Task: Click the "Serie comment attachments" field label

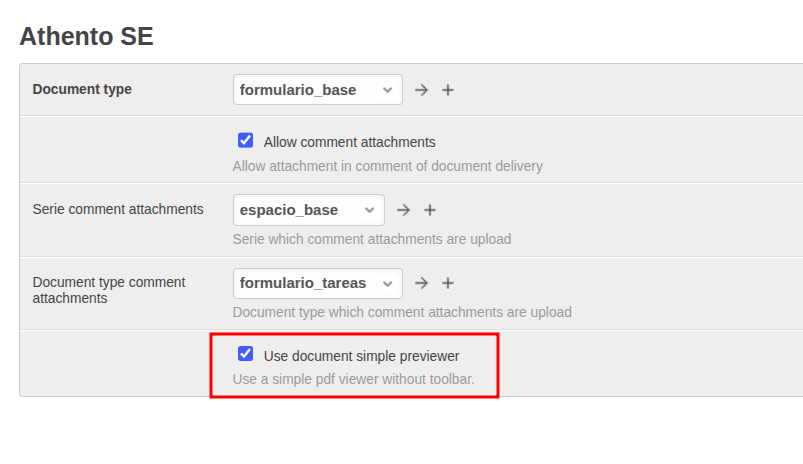Action: (x=118, y=209)
